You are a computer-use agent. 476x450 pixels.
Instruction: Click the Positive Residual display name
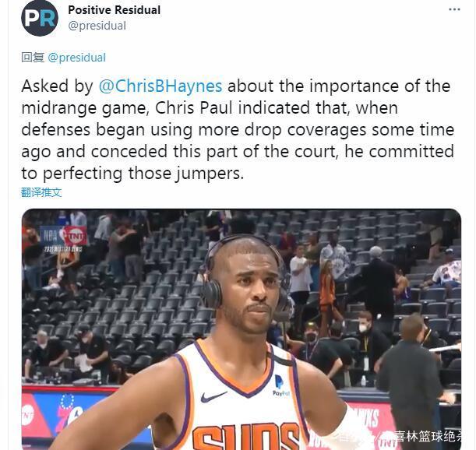point(115,10)
